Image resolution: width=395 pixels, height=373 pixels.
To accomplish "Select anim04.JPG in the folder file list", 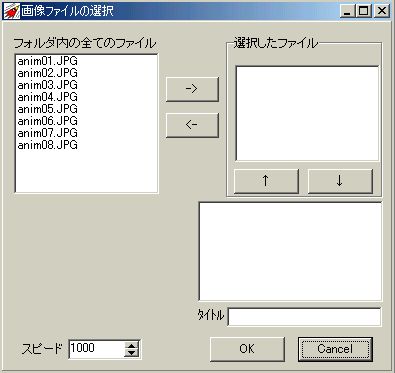I will click(47, 97).
